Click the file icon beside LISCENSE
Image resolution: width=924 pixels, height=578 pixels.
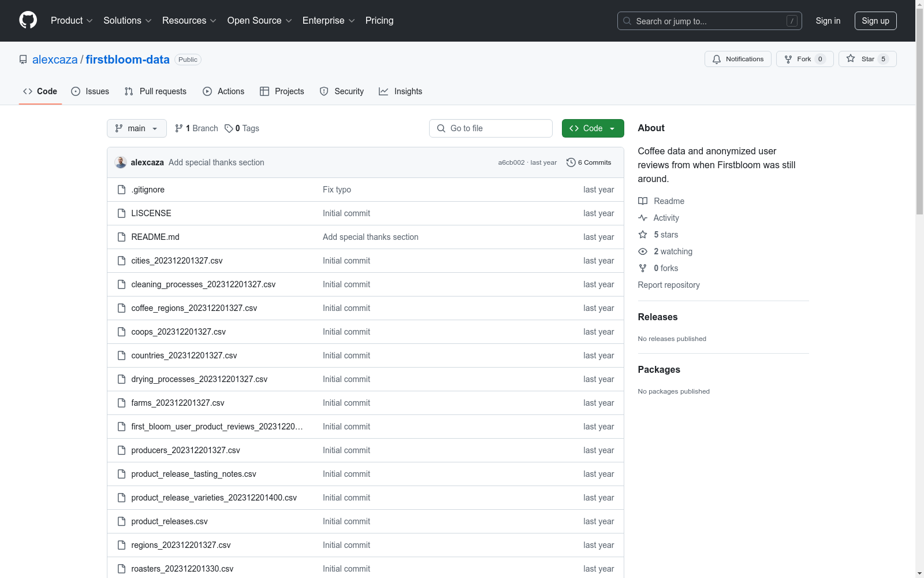coord(121,213)
